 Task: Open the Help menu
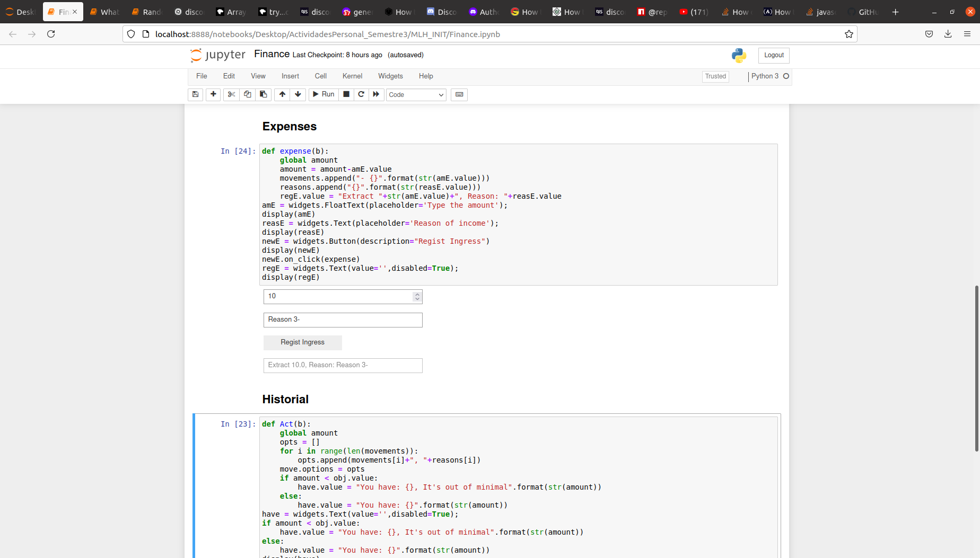click(x=426, y=76)
